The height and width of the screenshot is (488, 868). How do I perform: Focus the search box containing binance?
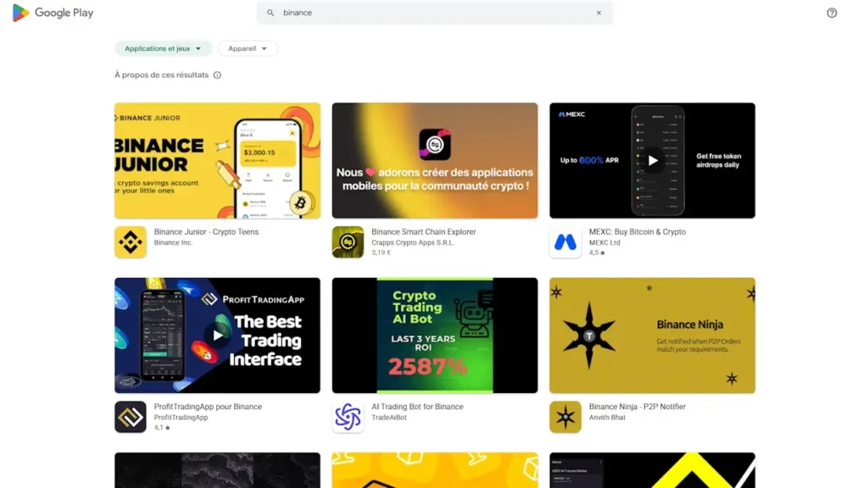click(x=435, y=13)
